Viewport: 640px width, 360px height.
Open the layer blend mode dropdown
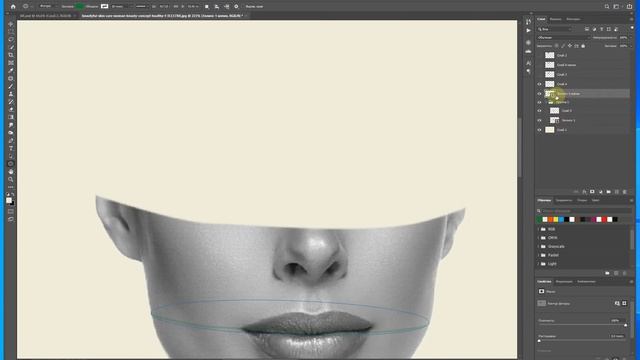coord(563,38)
